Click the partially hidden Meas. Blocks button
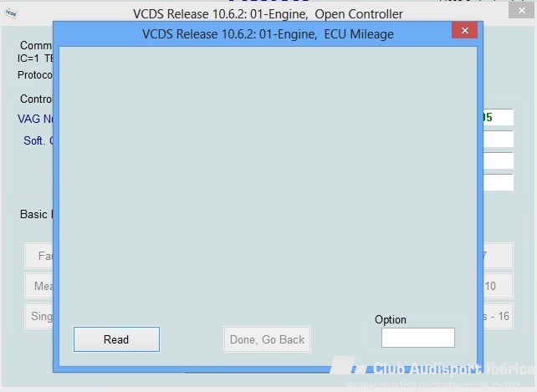Image resolution: width=537 pixels, height=392 pixels. [39, 286]
